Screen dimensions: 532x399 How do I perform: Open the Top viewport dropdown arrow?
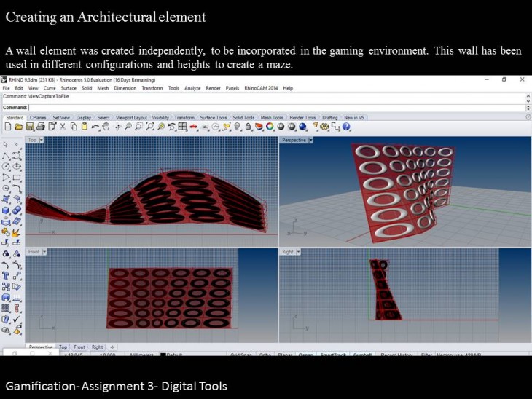[43, 140]
